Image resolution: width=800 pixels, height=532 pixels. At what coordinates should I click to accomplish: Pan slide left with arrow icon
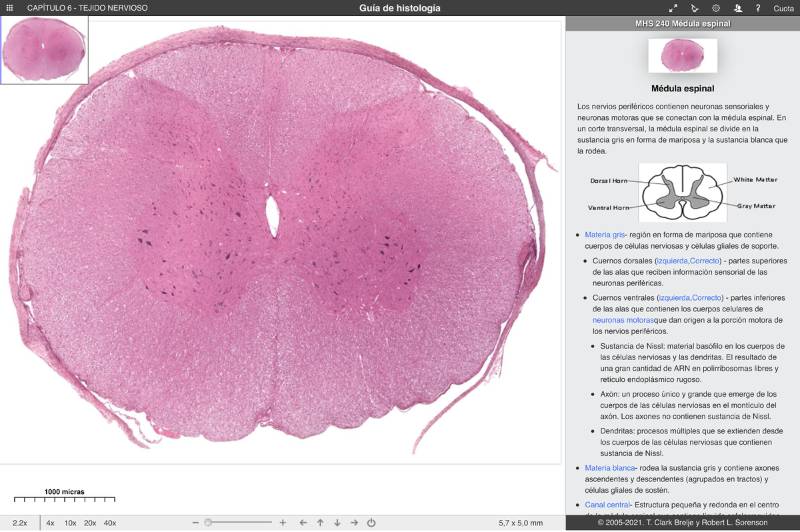pos(303,523)
